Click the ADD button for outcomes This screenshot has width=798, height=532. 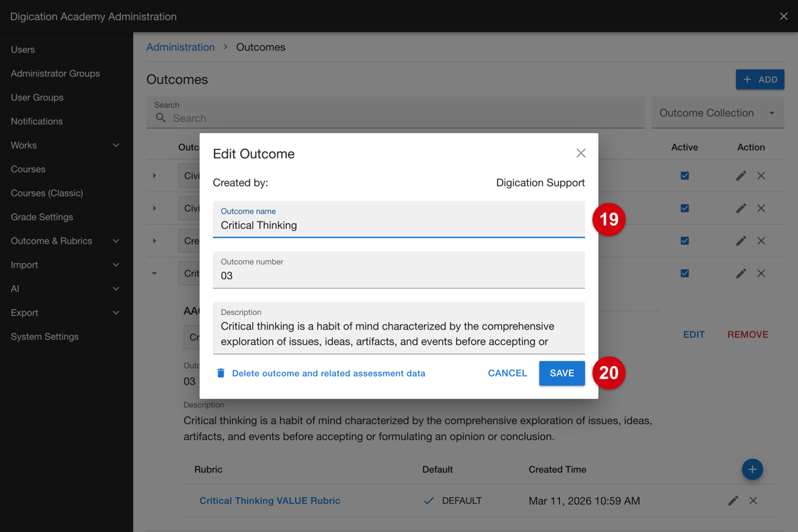point(760,79)
